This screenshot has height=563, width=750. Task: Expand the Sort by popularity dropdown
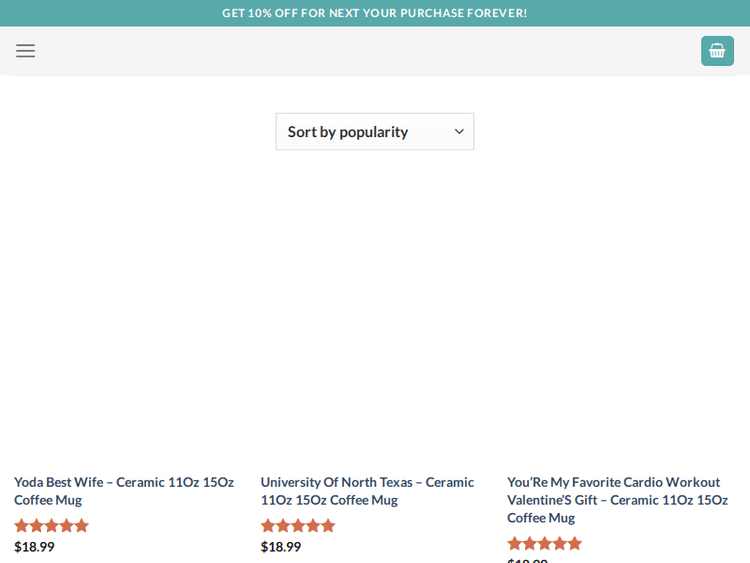(374, 132)
